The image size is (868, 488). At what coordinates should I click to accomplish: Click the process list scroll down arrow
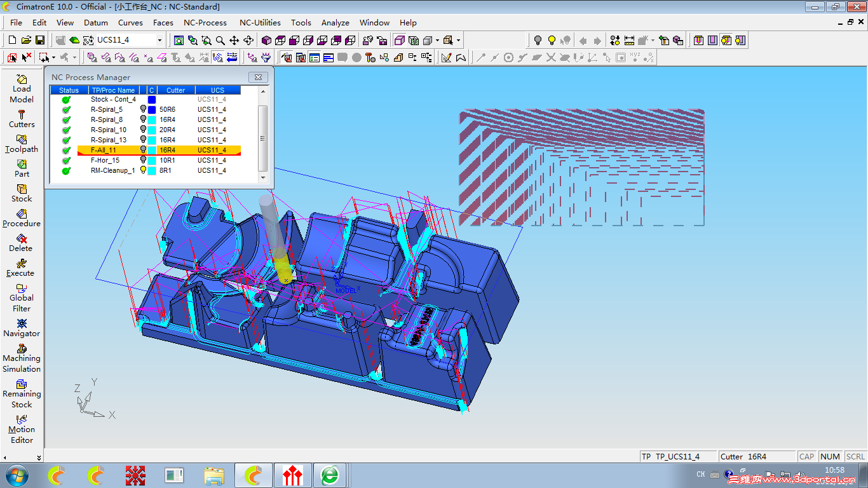pyautogui.click(x=263, y=178)
